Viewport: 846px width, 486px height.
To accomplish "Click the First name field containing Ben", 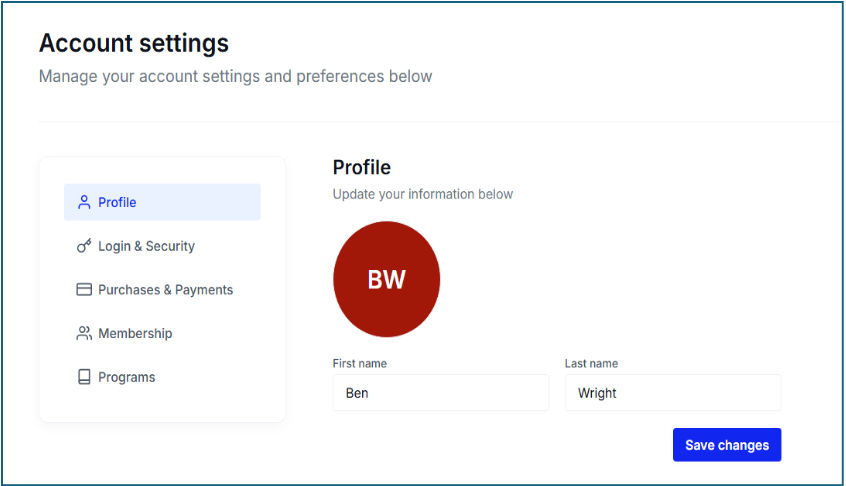I will coord(441,393).
